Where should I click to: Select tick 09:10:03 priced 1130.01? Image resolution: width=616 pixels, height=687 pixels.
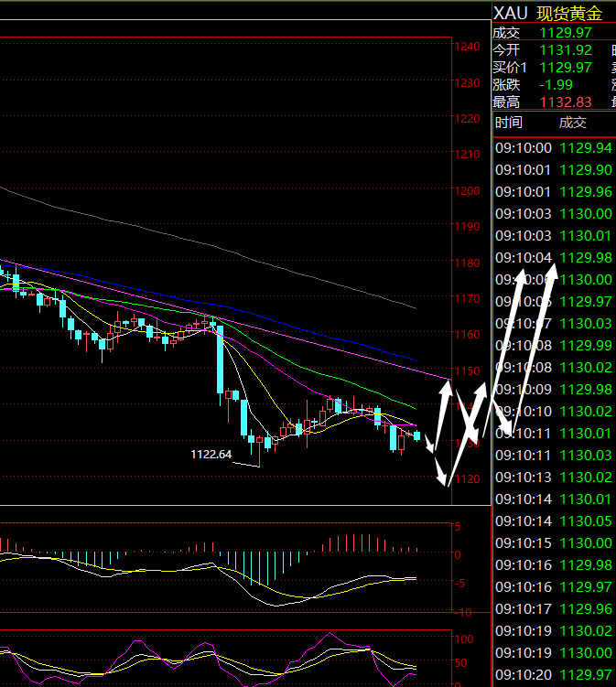pyautogui.click(x=554, y=236)
